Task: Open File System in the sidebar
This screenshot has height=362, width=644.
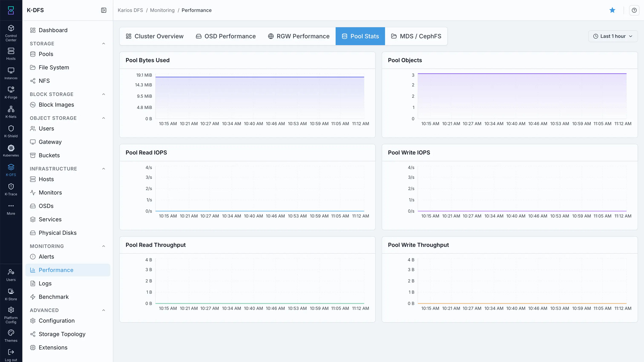Action: (x=68, y=67)
